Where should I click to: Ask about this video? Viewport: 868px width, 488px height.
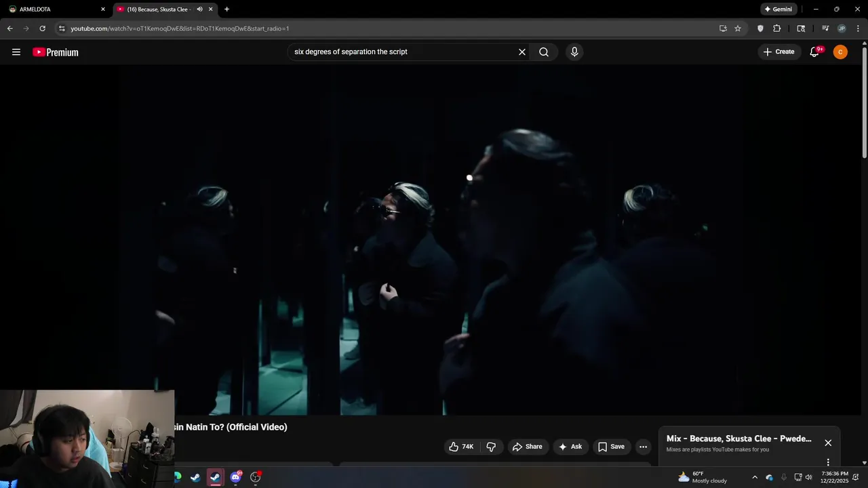570,447
